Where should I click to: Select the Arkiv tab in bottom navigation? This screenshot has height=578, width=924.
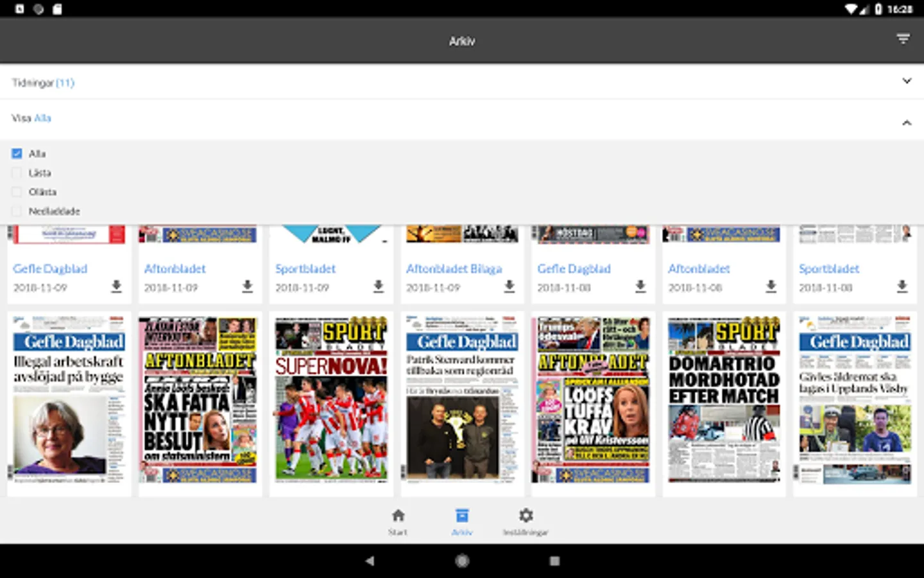pyautogui.click(x=462, y=521)
